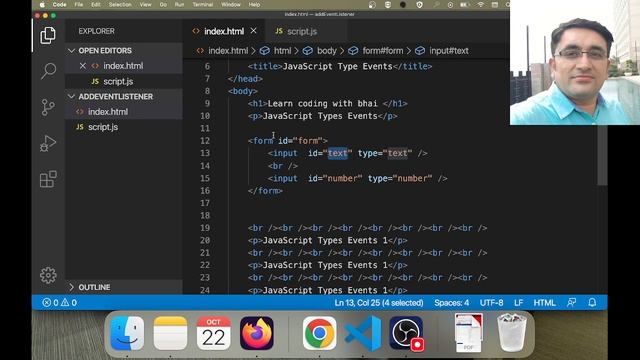Open the Apple menu
This screenshot has height=360, width=640.
(42, 4)
